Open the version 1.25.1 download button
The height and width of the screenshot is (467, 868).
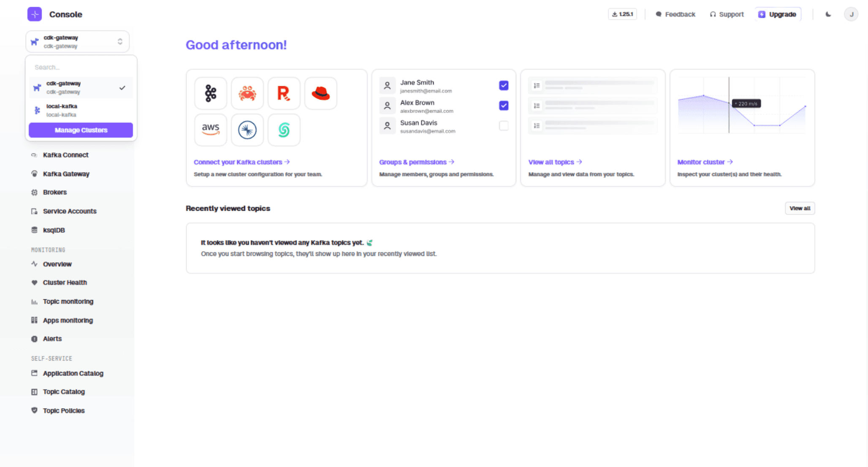click(x=622, y=14)
